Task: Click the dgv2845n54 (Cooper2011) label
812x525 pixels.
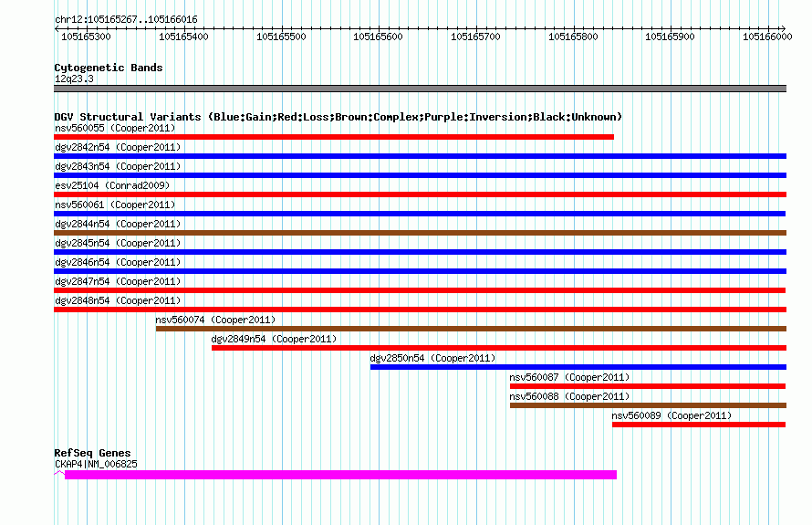Action: pyautogui.click(x=118, y=243)
